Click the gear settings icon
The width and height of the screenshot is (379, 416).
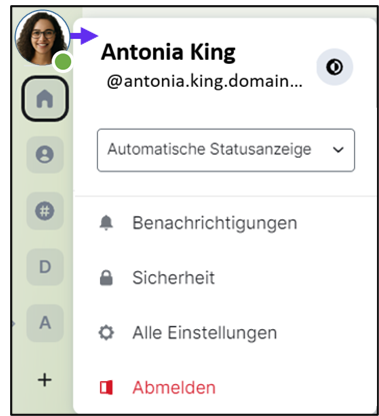coord(106,333)
